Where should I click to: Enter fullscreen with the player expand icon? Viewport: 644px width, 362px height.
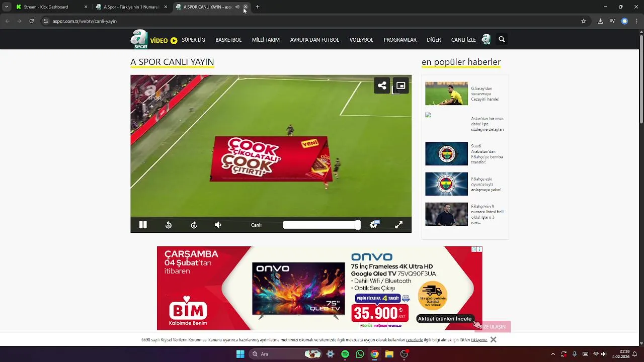point(398,225)
